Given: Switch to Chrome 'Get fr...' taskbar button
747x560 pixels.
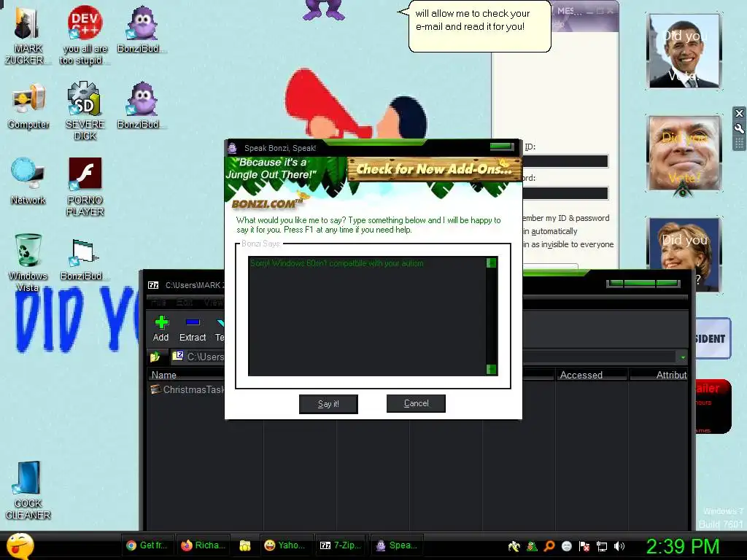Looking at the screenshot, I should pos(147,545).
